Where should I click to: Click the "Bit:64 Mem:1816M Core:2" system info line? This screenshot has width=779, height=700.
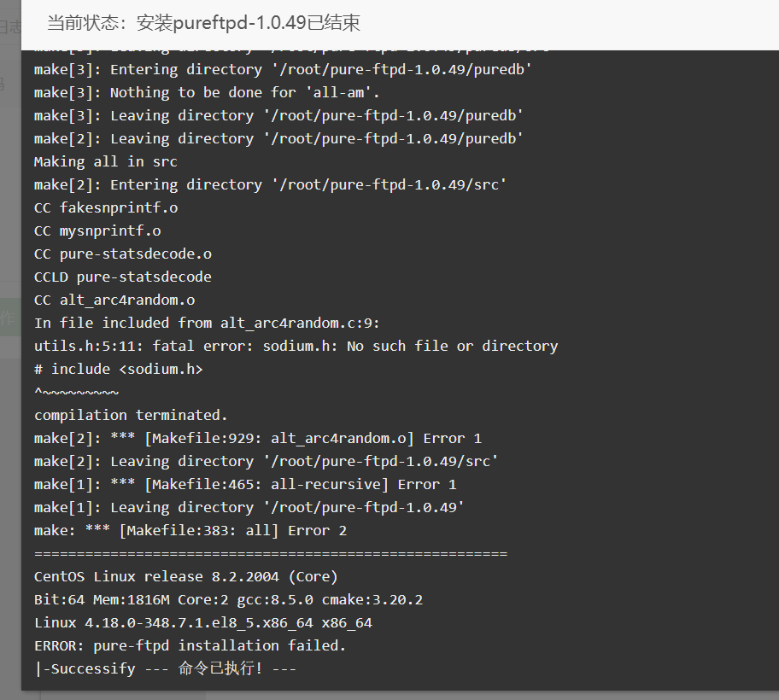pyautogui.click(x=229, y=600)
